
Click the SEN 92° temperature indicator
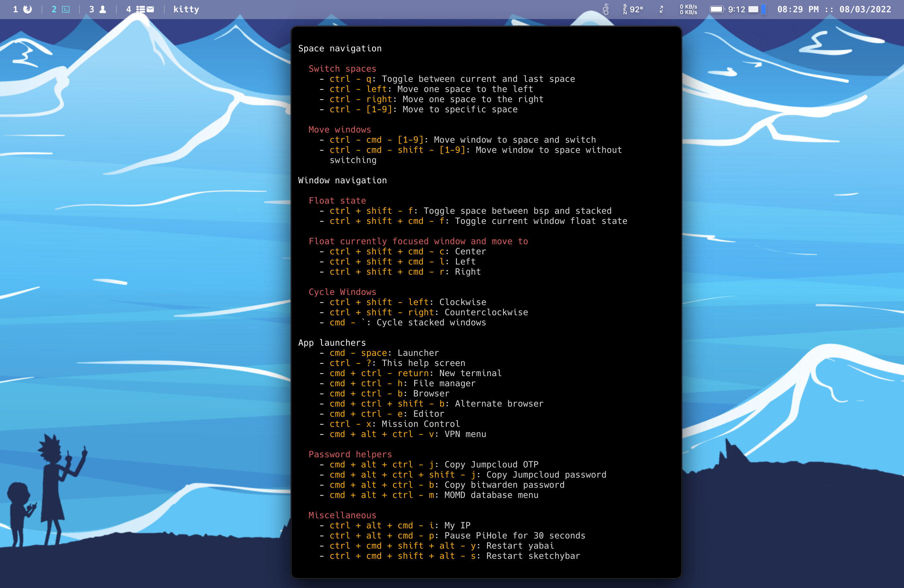pos(633,9)
